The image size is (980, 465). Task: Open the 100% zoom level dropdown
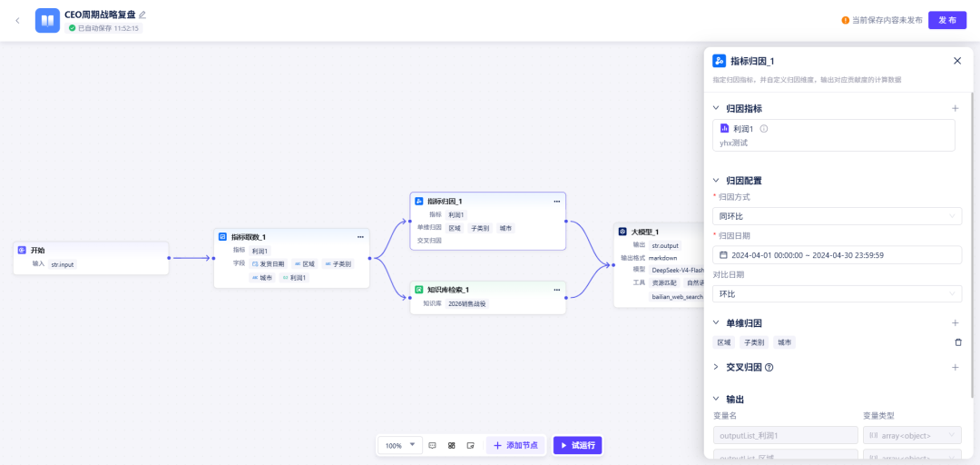(x=400, y=446)
